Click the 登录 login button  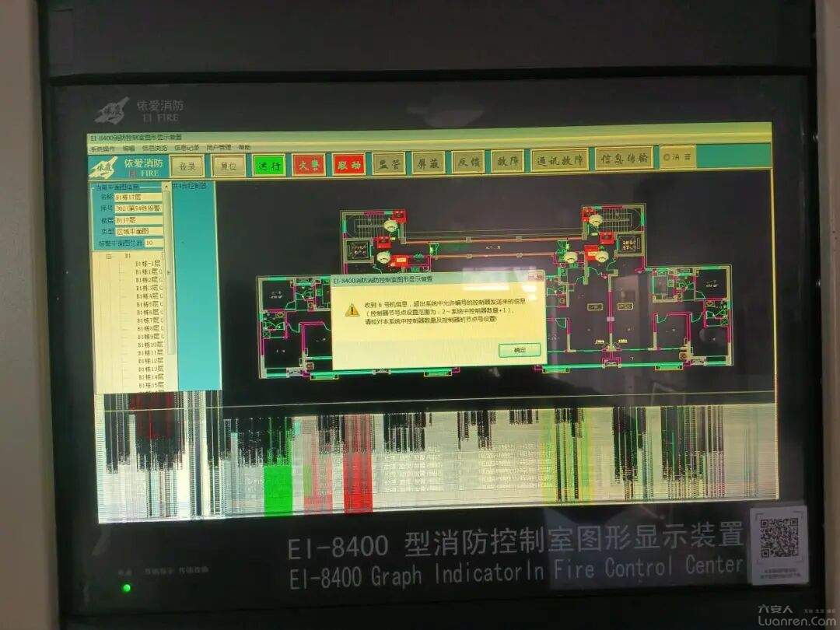(x=187, y=166)
